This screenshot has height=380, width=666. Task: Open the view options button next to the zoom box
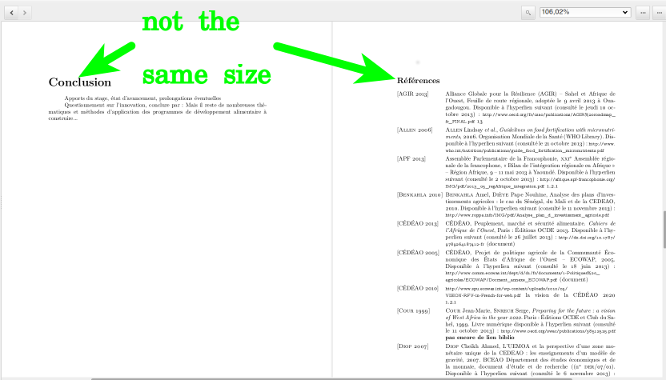click(x=643, y=13)
